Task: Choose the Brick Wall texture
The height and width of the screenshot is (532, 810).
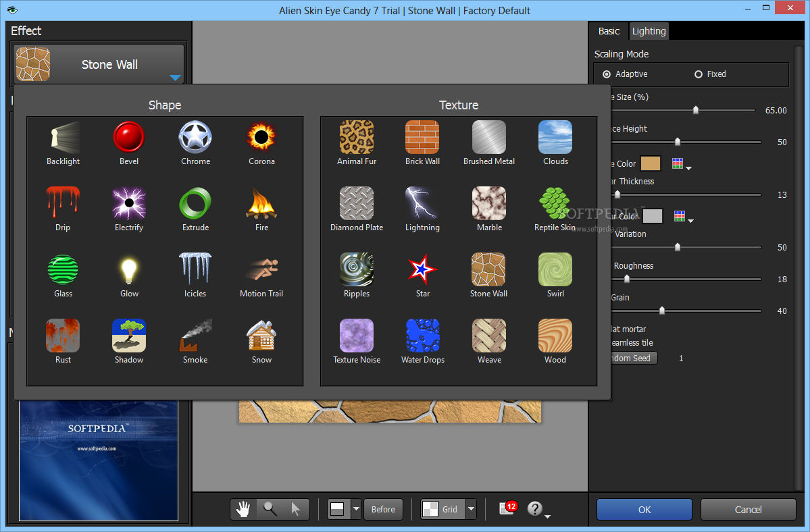Action: [422, 143]
